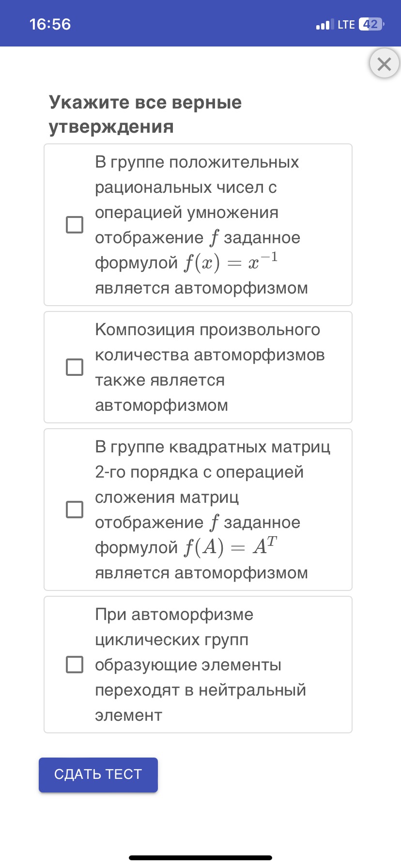Tap the heading 'Укажите все верные утверждения'
The height and width of the screenshot is (868, 401).
(x=145, y=114)
